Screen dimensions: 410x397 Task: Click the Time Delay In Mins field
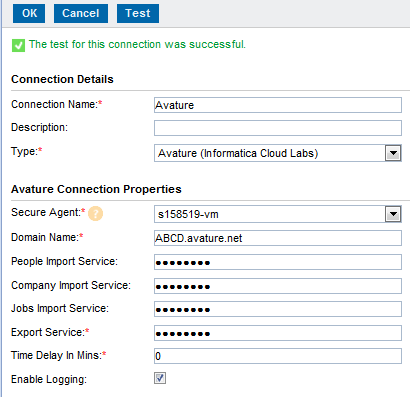[278, 356]
